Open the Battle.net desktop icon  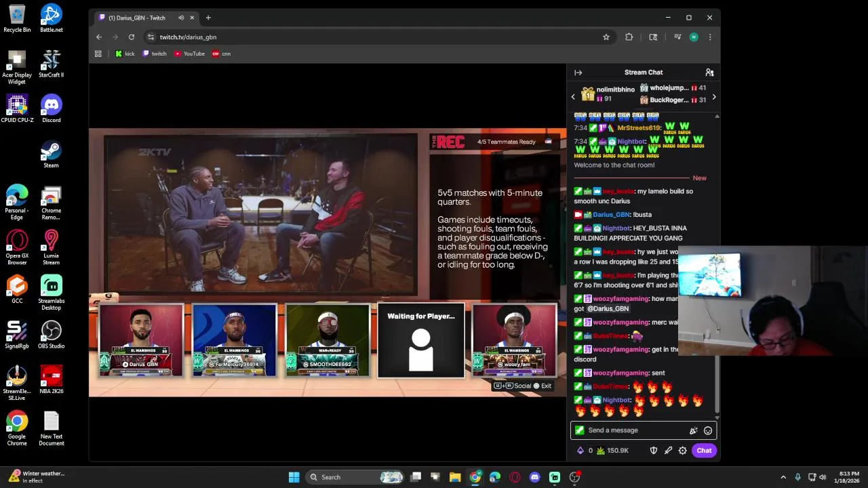pos(51,18)
